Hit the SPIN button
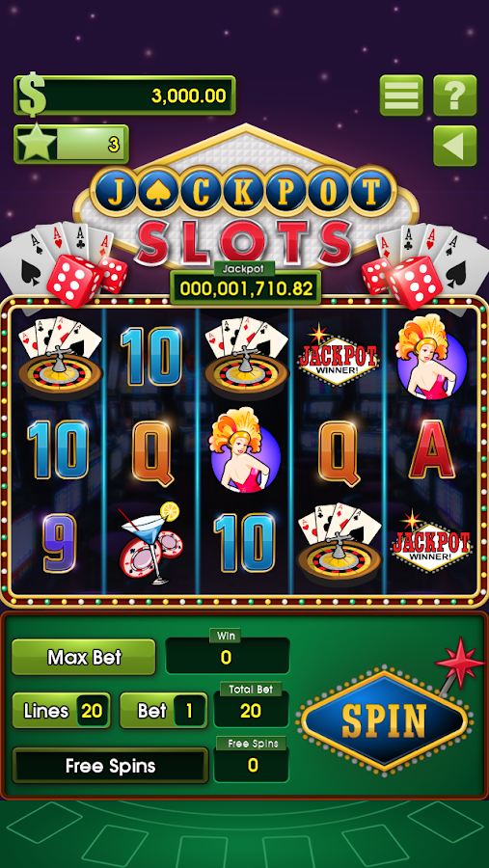The height and width of the screenshot is (868, 489). point(384,720)
